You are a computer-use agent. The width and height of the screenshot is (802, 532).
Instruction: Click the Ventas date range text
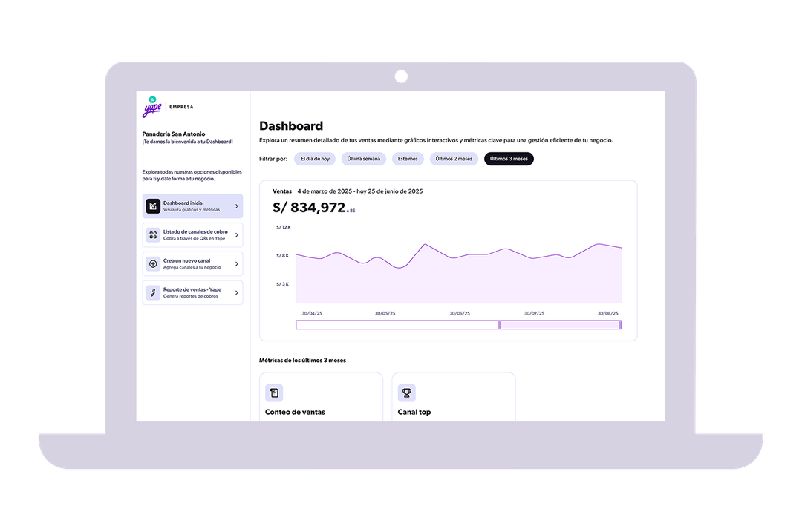click(x=360, y=191)
